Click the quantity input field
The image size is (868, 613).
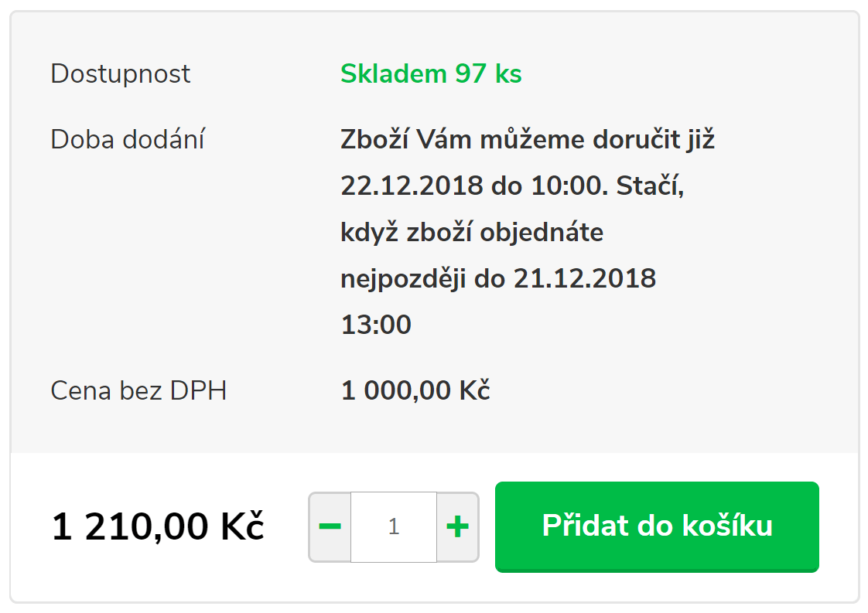[x=394, y=527]
